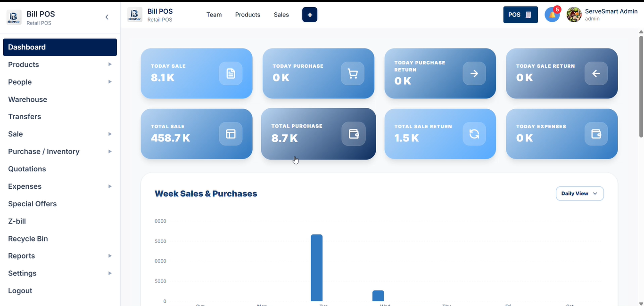
Task: Click the document icon on Today Sale card
Action: pyautogui.click(x=231, y=73)
